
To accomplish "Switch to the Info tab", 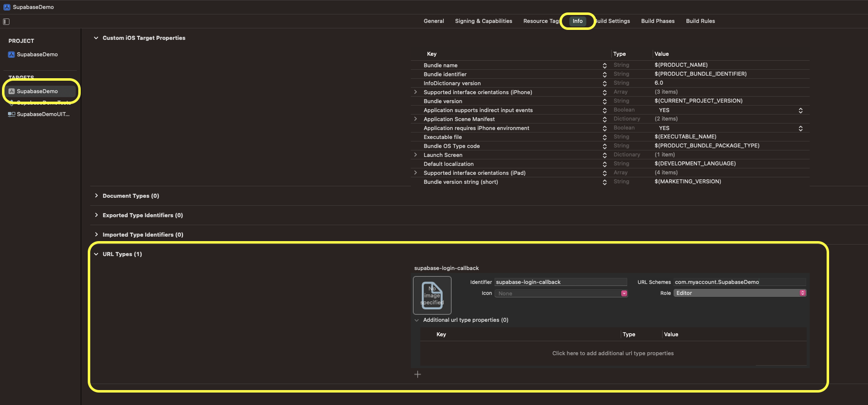I will [x=577, y=21].
